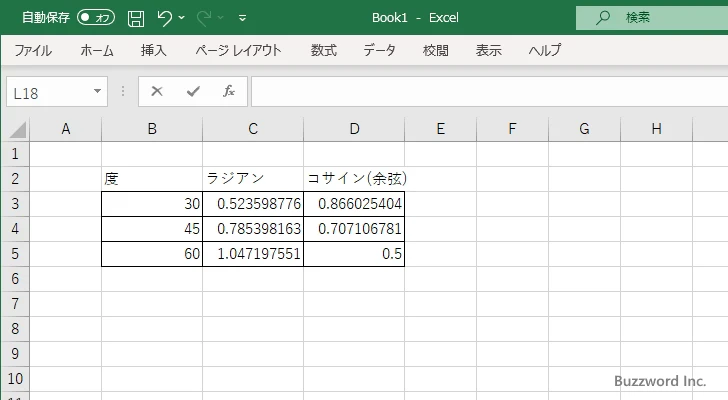Click the cell labeled ラジアン

click(253, 179)
